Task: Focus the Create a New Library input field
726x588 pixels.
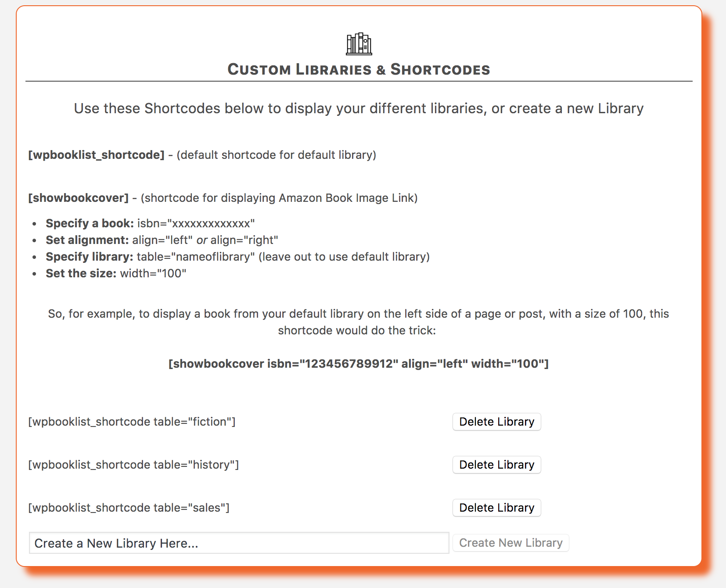Action: coord(239,543)
